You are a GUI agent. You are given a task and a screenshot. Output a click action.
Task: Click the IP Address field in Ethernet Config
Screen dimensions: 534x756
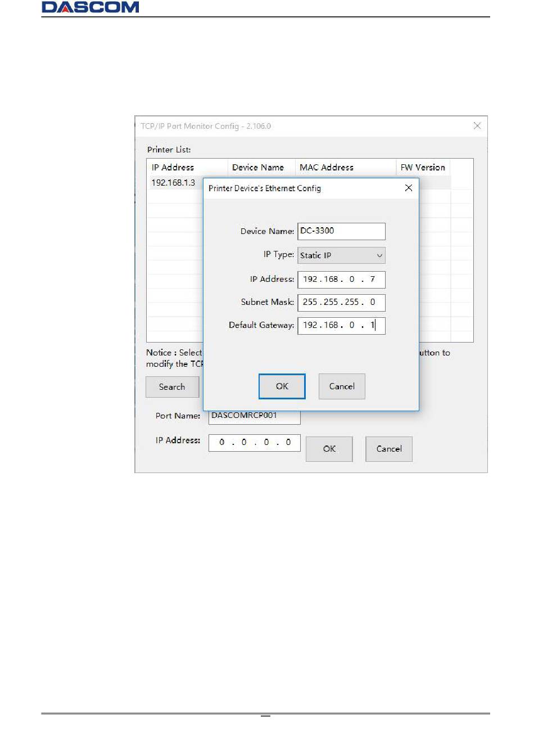click(x=341, y=280)
